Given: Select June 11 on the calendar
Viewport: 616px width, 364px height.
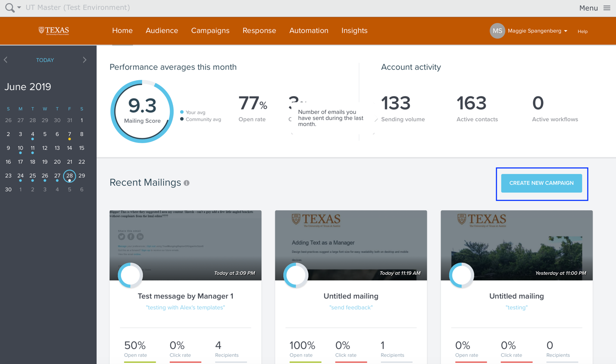Looking at the screenshot, I should [33, 148].
